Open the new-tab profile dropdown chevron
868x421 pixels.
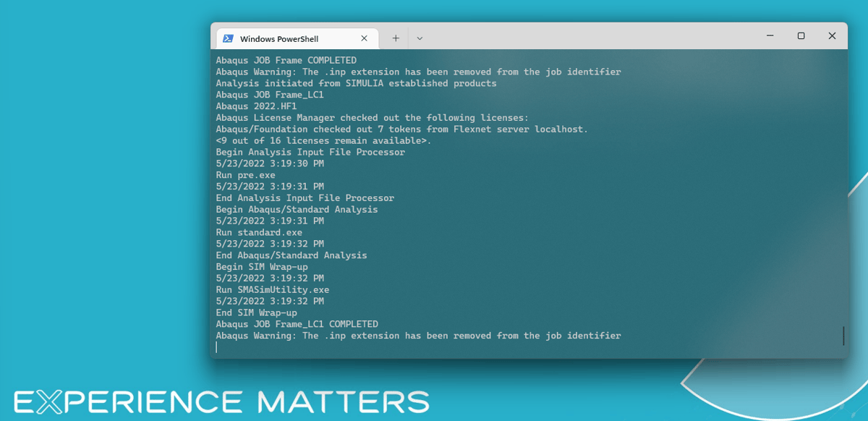(x=420, y=38)
